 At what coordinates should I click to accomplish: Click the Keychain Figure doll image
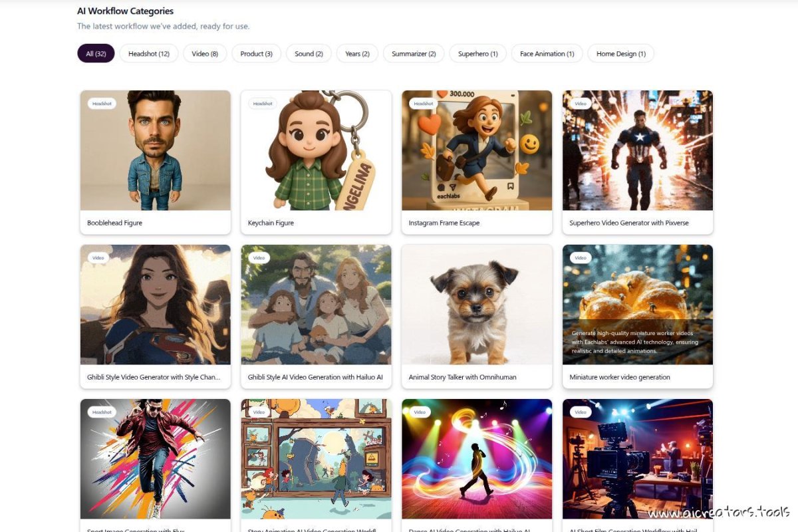tap(316, 151)
